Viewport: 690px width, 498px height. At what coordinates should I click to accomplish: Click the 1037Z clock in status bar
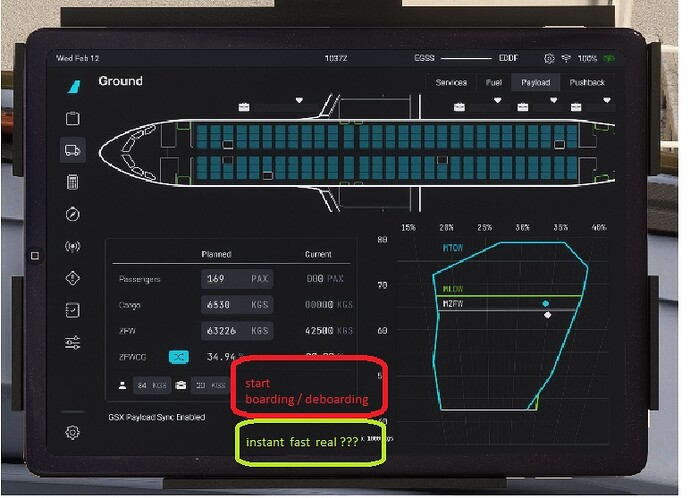pyautogui.click(x=336, y=58)
